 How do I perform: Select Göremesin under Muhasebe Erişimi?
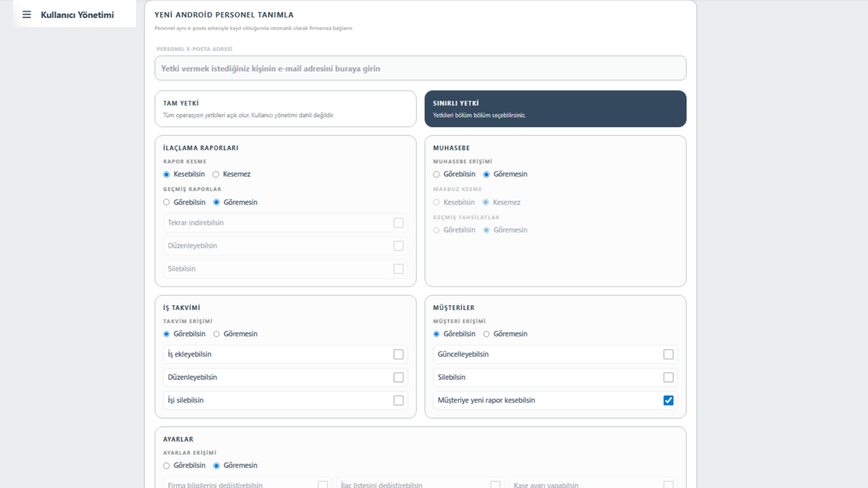coord(486,175)
